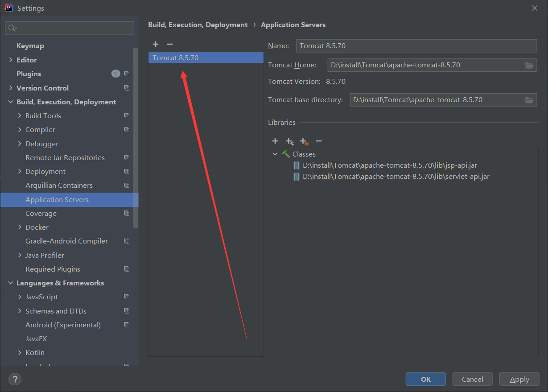This screenshot has height=392, width=548.
Task: Expand the Java Profiler node
Action: [20, 256]
